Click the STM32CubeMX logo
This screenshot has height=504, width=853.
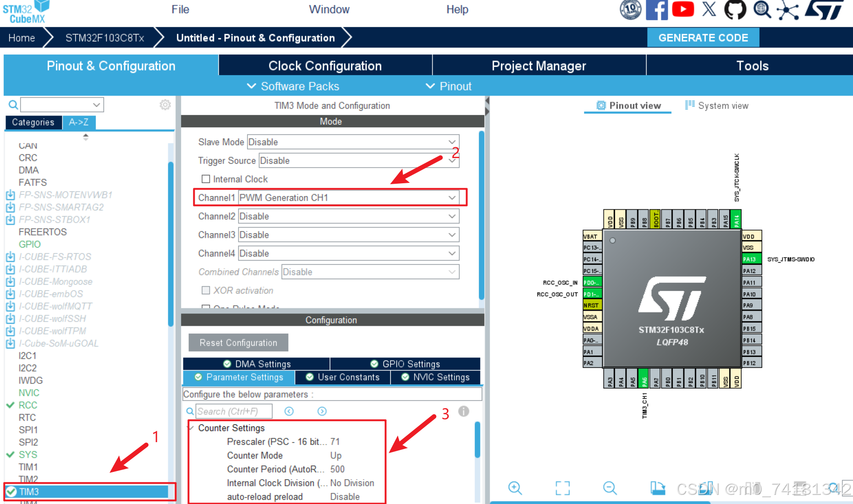coord(26,12)
